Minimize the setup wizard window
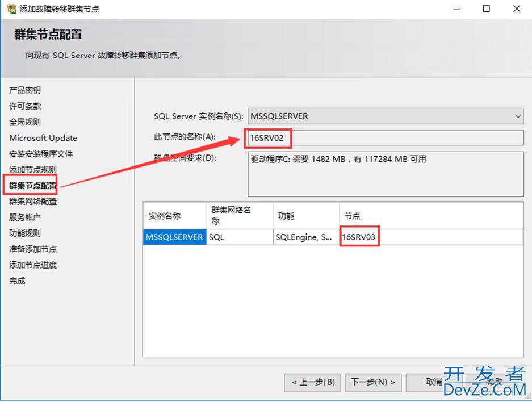 click(457, 9)
